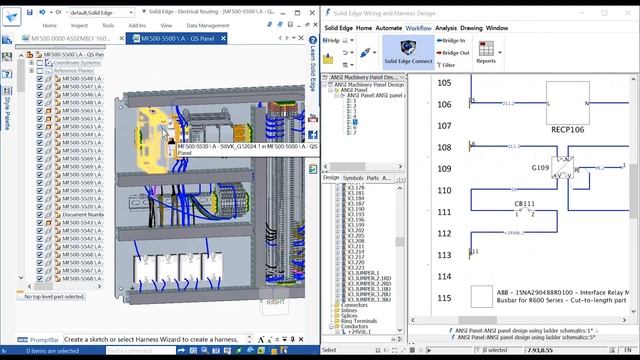Click the Filter command
The image size is (640, 360).
(x=446, y=65)
